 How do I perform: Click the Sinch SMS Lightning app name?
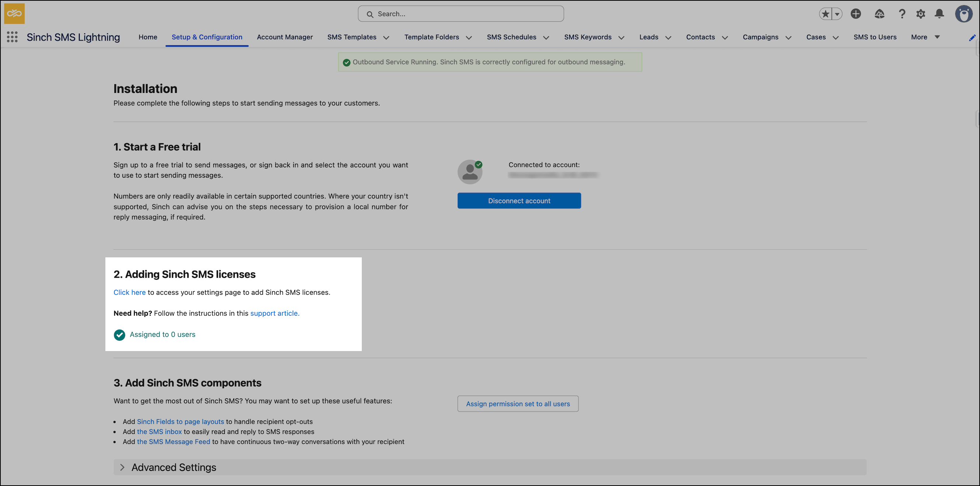tap(73, 37)
